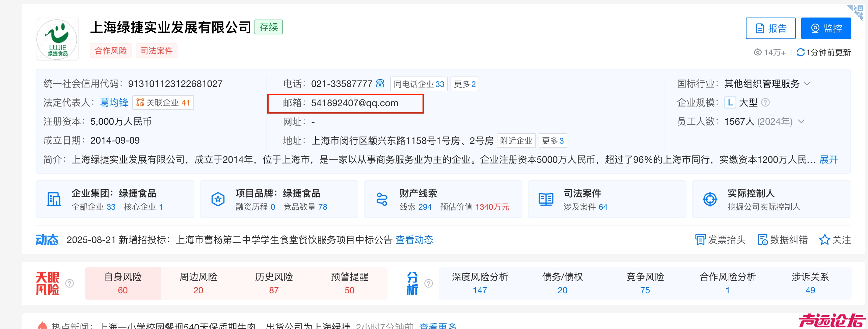
Task: Click the company title 上海绿捷实业发展有限公司
Action: (x=170, y=27)
